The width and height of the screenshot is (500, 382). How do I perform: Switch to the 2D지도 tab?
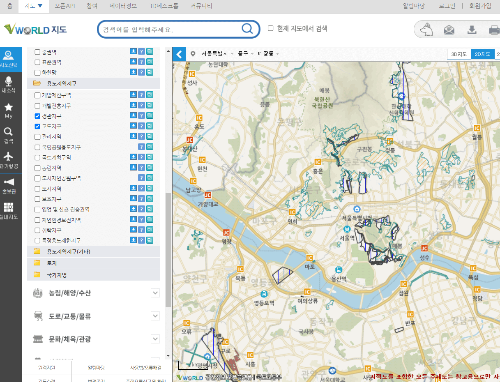tap(482, 54)
